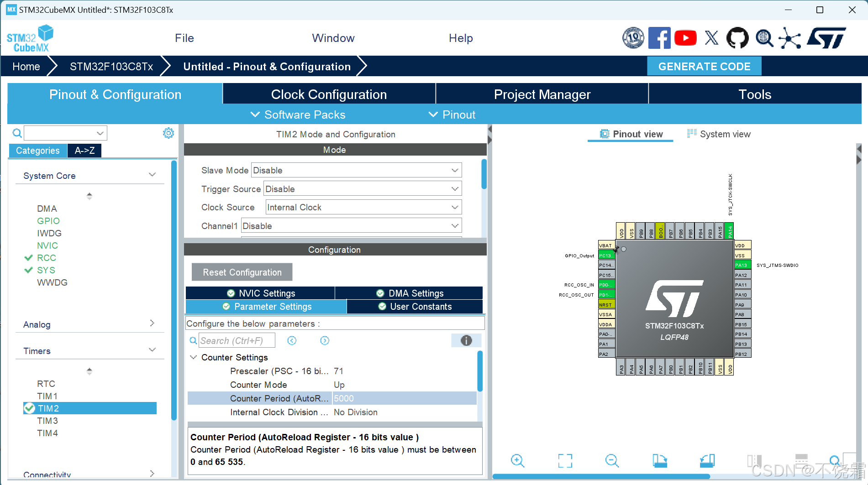Click the peripheral search magnifier icon
The height and width of the screenshot is (485, 868).
[17, 133]
